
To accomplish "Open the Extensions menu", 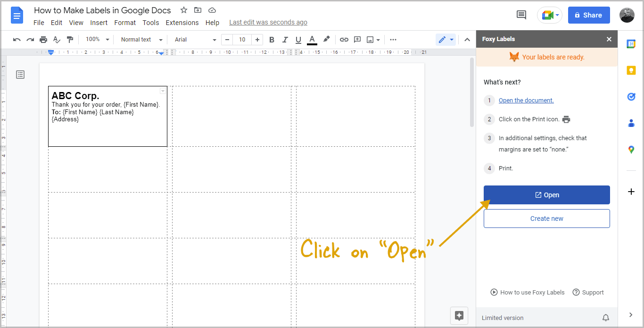I will coord(182,22).
